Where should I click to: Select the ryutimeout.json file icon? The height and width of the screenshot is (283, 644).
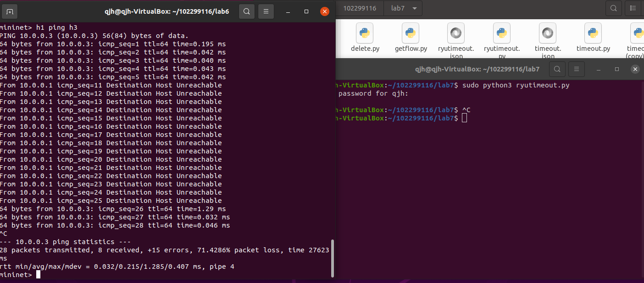(456, 33)
